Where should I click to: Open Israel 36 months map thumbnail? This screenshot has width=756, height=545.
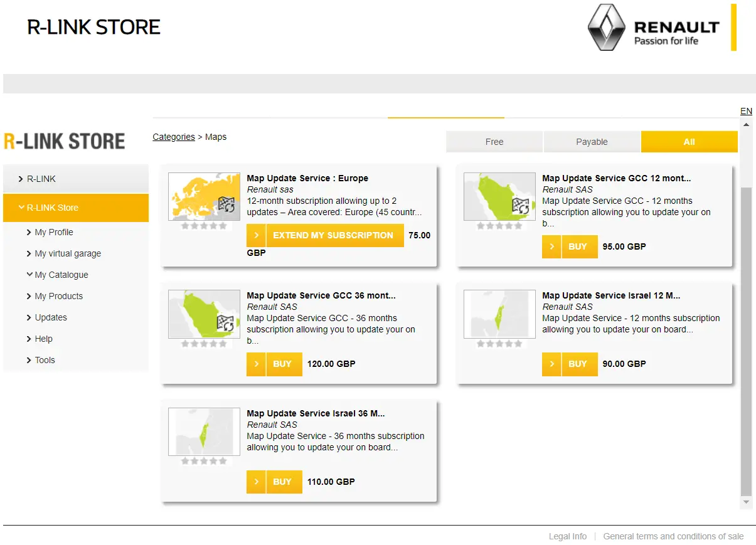click(x=204, y=431)
